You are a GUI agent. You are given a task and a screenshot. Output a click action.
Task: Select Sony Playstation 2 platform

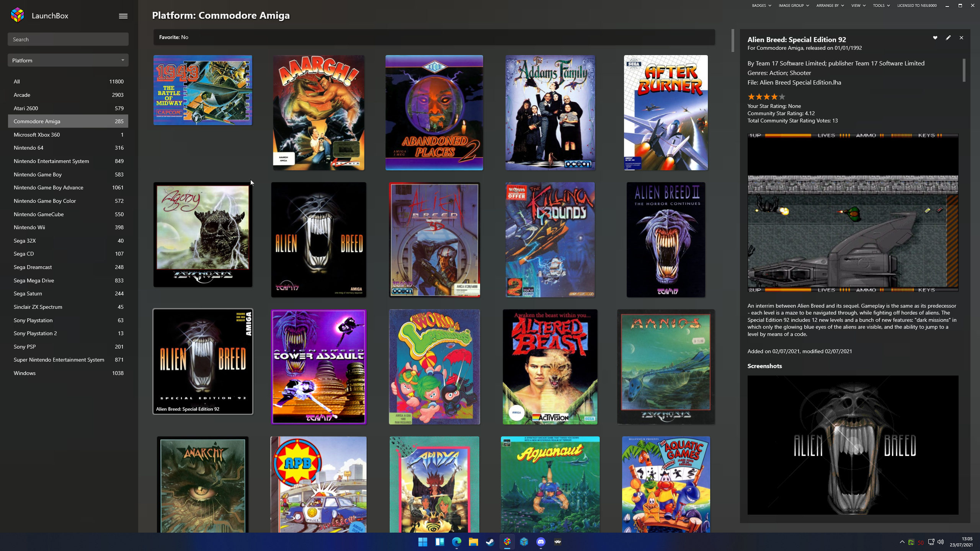68,333
